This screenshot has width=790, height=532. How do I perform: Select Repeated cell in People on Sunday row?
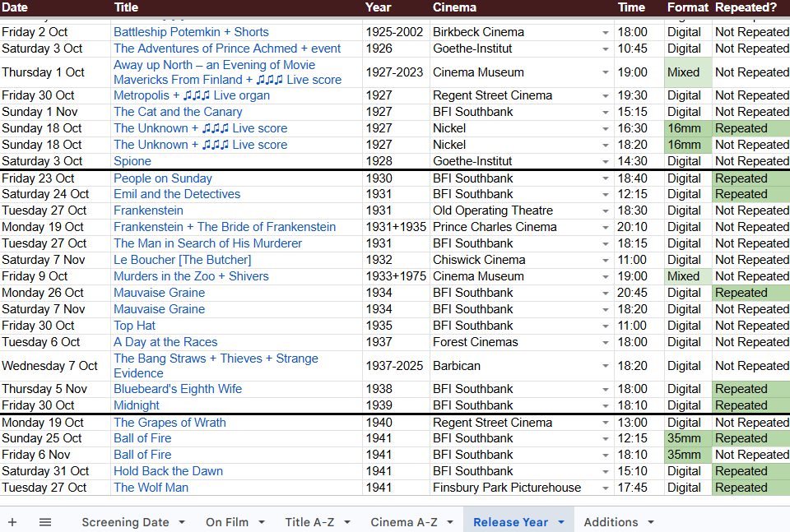[750, 178]
